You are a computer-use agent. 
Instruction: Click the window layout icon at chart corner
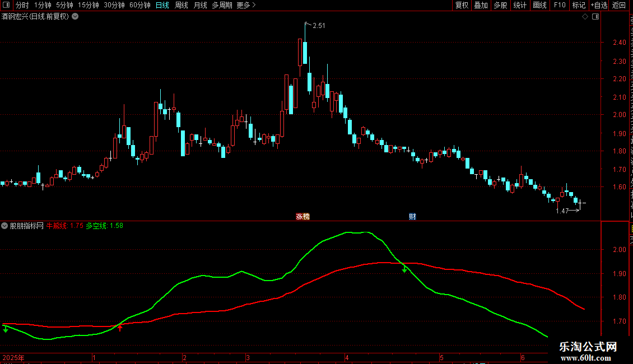click(x=595, y=17)
